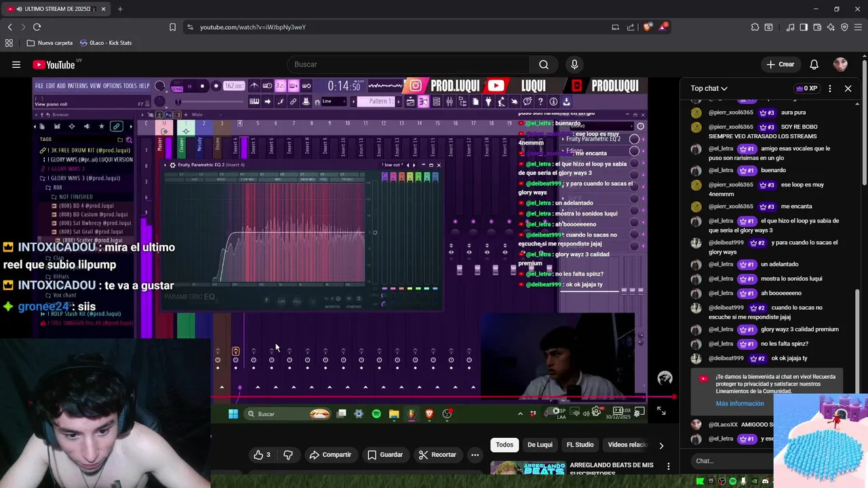
Task: Open FL Studio Pattern 1 selector
Action: [377, 102]
